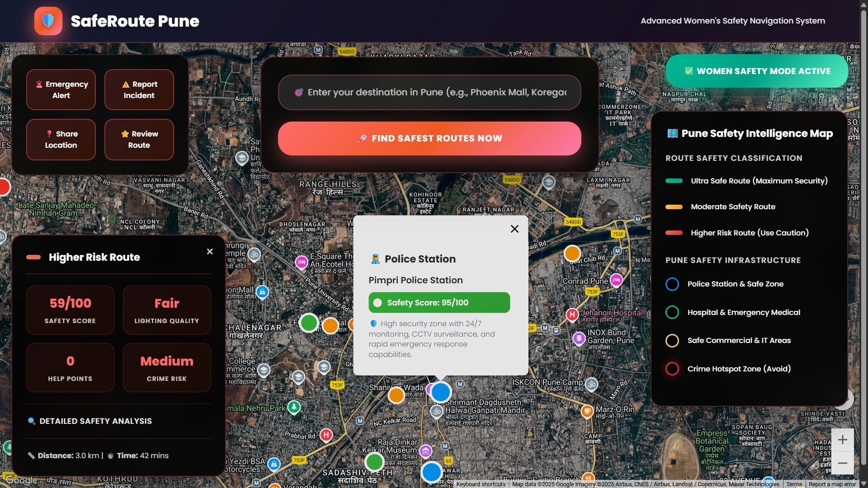Click the green hospital marker near Khalenagar
Screen dimensions: 868x488
pyautogui.click(x=309, y=323)
